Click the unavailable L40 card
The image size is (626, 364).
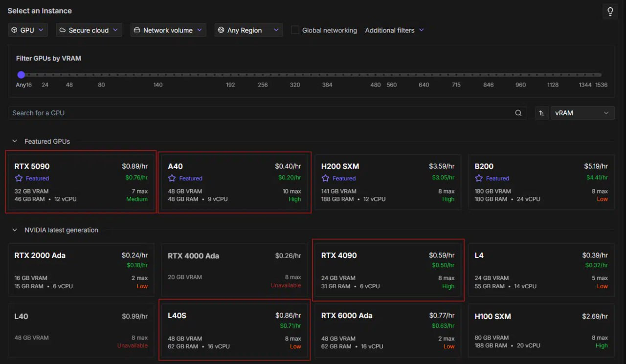pyautogui.click(x=81, y=330)
